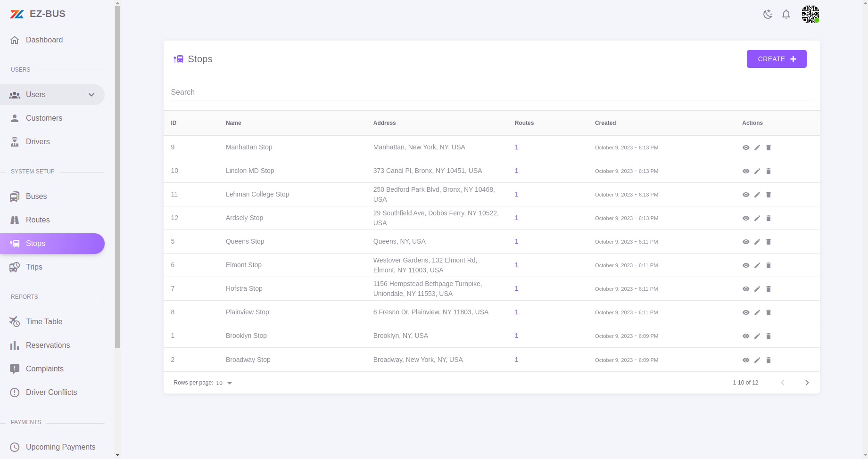Open the Complaints page
The image size is (868, 459).
(45, 369)
